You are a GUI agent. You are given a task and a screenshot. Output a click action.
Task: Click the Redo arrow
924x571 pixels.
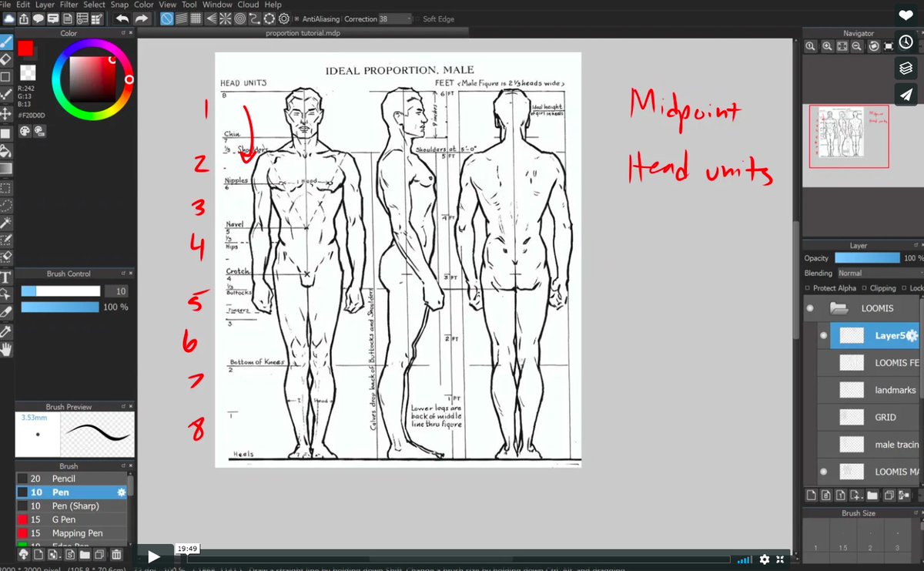coord(141,18)
